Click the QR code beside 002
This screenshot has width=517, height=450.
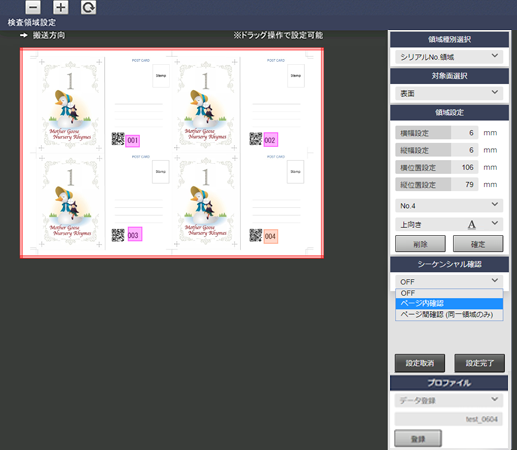coord(256,139)
